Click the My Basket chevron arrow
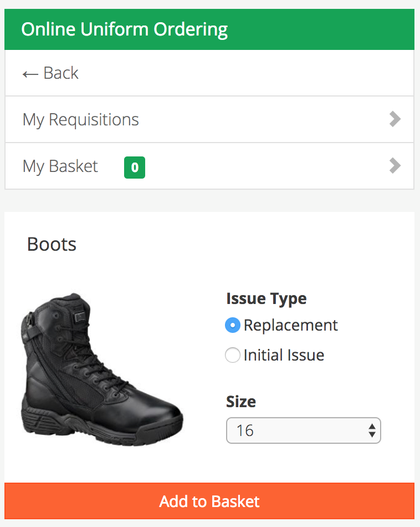 coord(395,166)
